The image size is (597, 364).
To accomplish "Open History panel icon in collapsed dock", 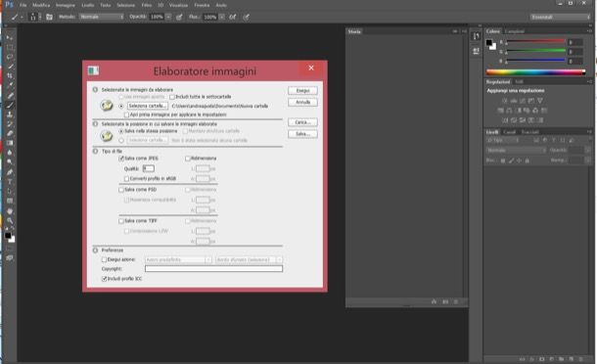I will 476,36.
